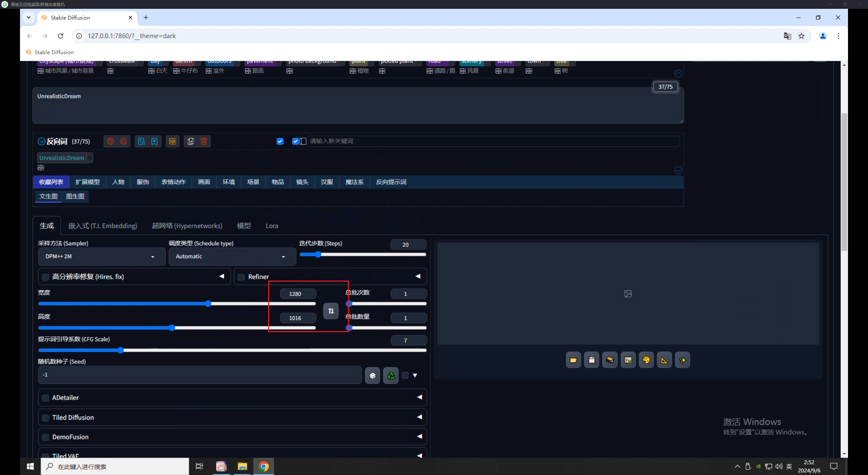Toggle the extra seed checkbox next to recycle icon
The height and width of the screenshot is (475, 868).
(x=405, y=376)
